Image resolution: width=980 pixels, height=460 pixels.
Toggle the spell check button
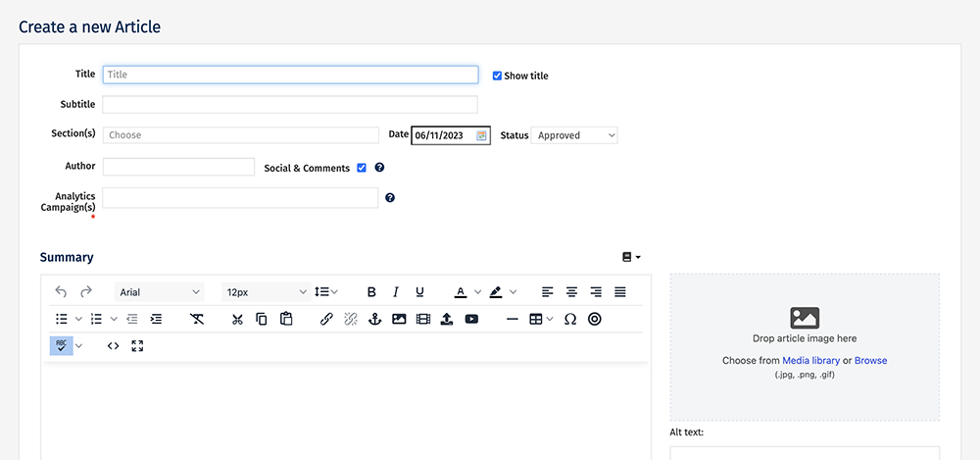coord(61,345)
